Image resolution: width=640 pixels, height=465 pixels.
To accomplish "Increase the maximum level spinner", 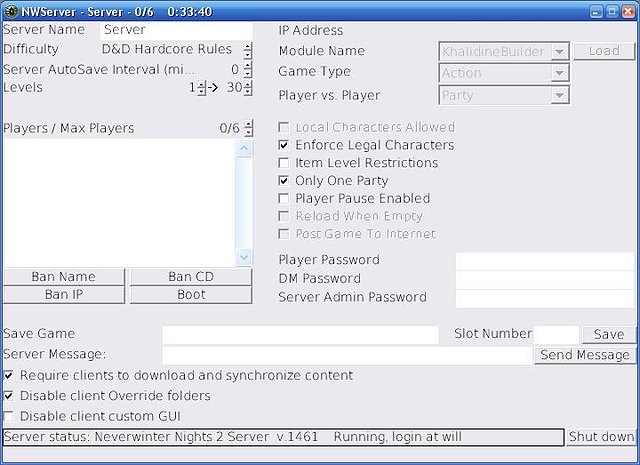I will click(x=248, y=84).
